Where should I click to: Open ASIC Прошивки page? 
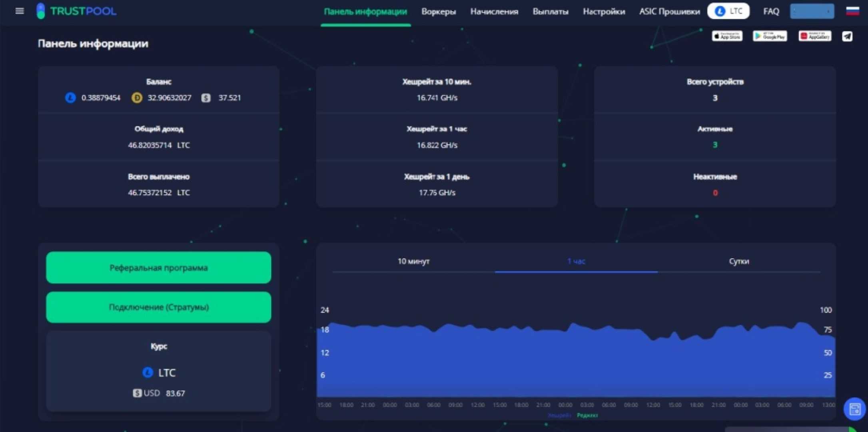[x=670, y=12]
